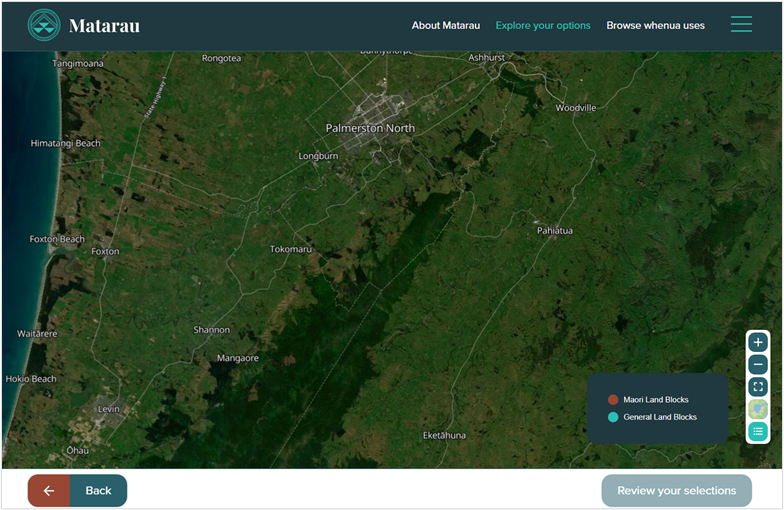Click the Mangaore map label
The width and height of the screenshot is (784, 510).
pos(238,358)
